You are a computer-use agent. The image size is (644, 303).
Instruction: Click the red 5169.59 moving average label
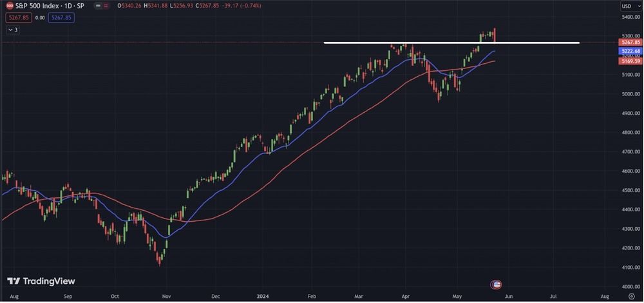tap(629, 61)
